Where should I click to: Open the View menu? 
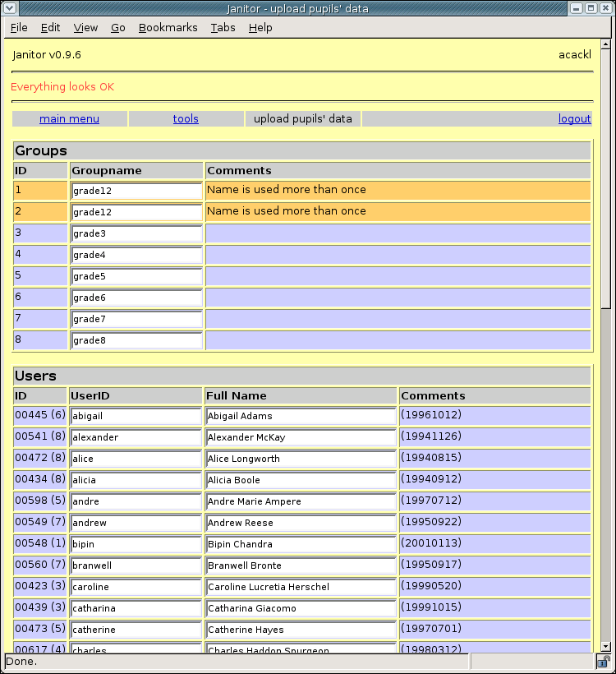[85, 27]
